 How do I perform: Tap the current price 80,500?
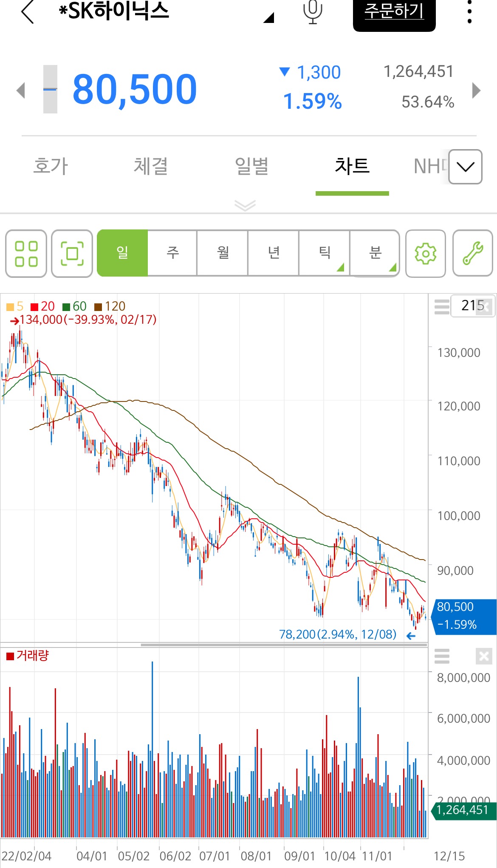pos(135,89)
